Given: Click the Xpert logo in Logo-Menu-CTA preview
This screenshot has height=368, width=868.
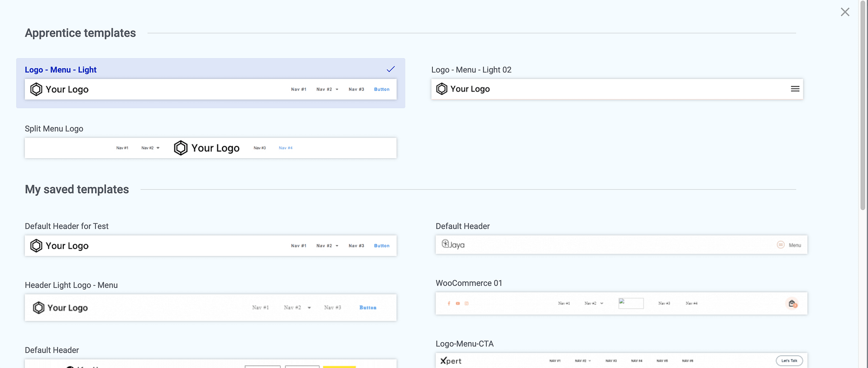Looking at the screenshot, I should 451,361.
